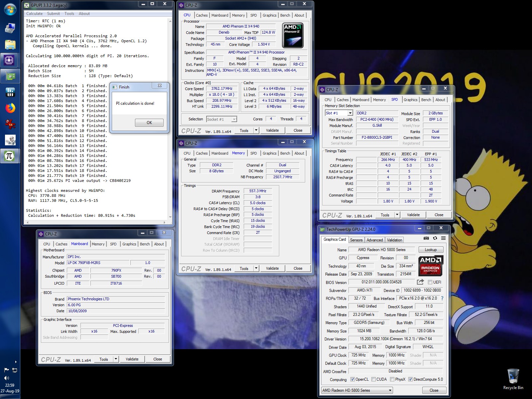The height and width of the screenshot is (399, 532).
Task: Open the toolbox computer icon in taskbar
Action: coord(10,28)
